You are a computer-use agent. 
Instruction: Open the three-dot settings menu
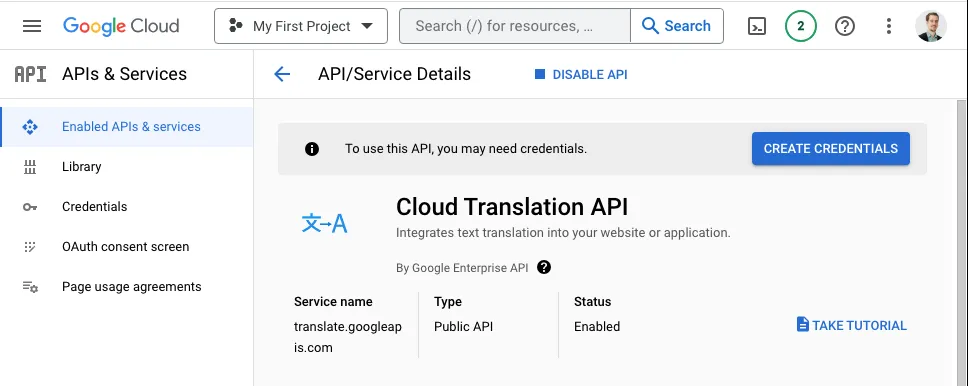[888, 26]
